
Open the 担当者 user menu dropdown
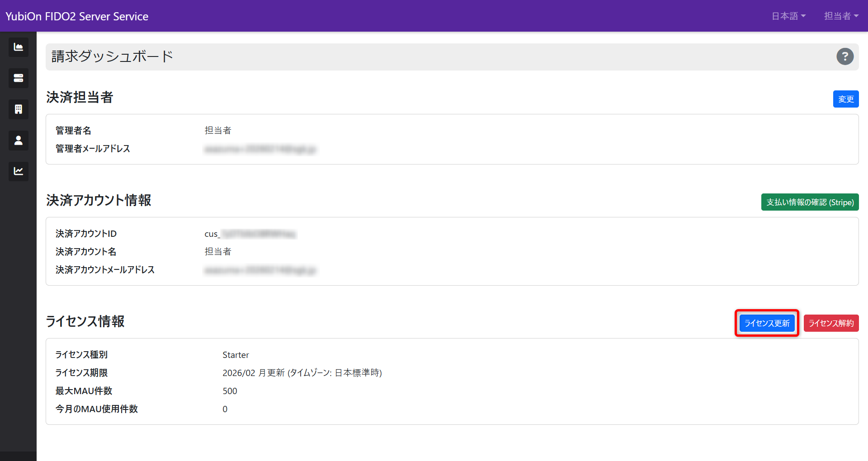pos(841,16)
